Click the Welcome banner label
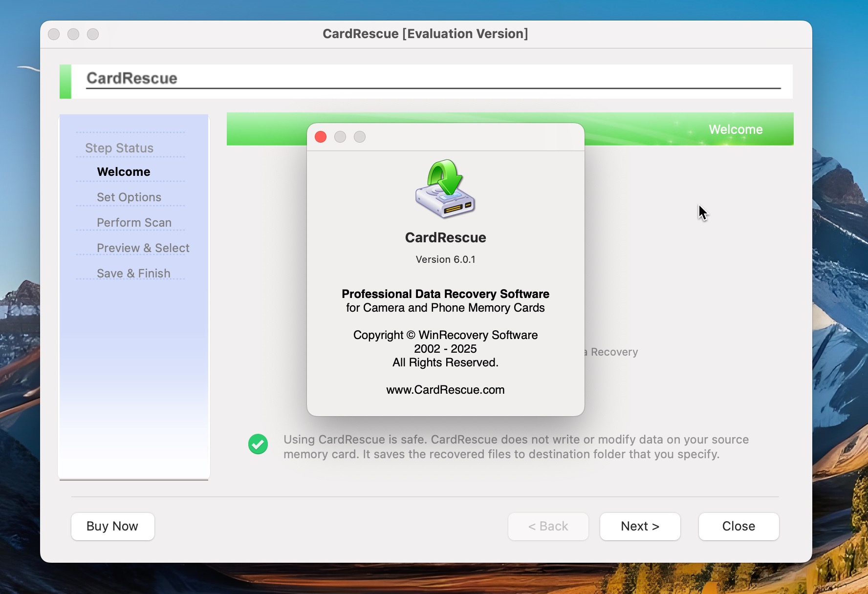Screen dimensions: 868x594 coord(736,129)
